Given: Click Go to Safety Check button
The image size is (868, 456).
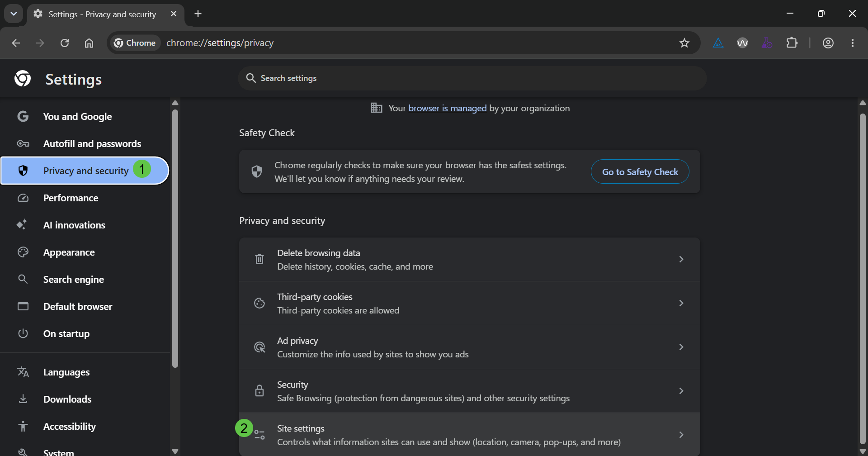Looking at the screenshot, I should pos(640,171).
